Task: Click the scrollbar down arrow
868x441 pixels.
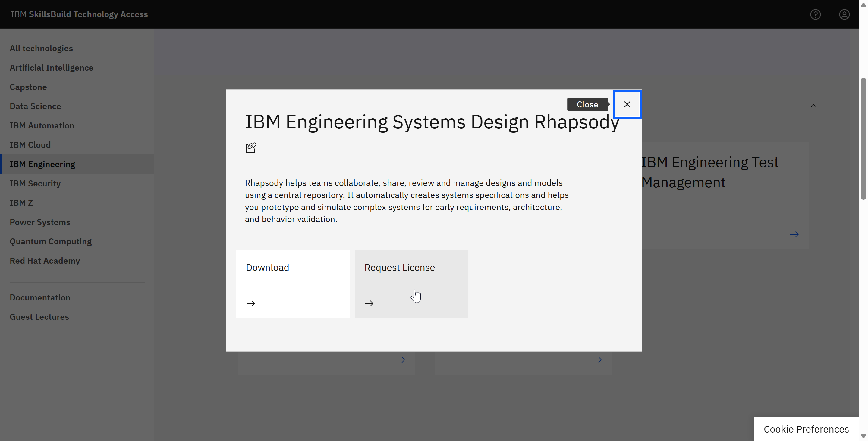Action: point(863,436)
